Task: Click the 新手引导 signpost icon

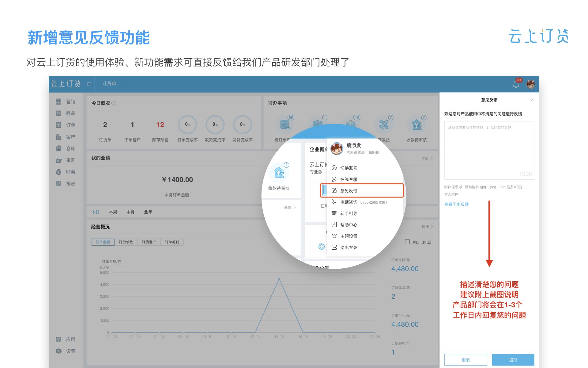Action: (x=334, y=213)
